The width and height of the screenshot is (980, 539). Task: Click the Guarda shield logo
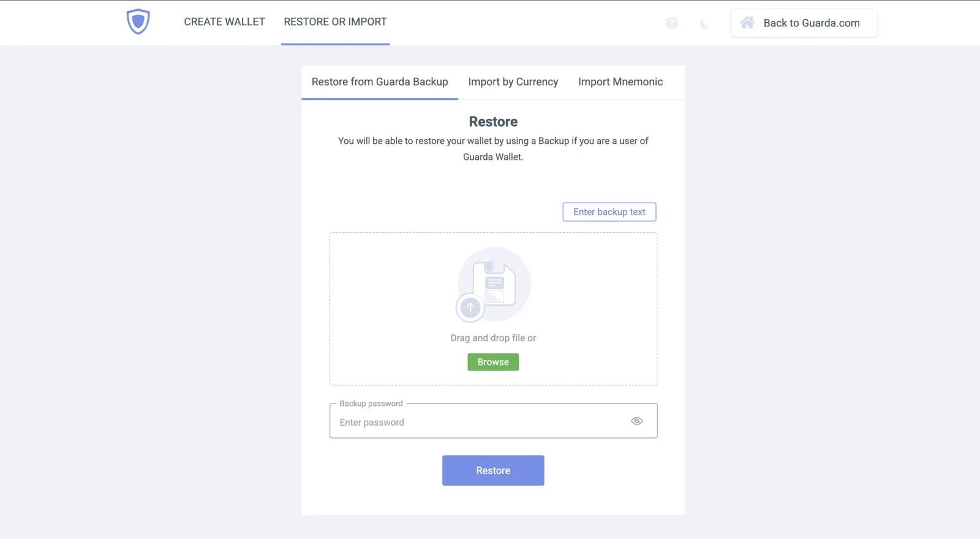click(138, 22)
